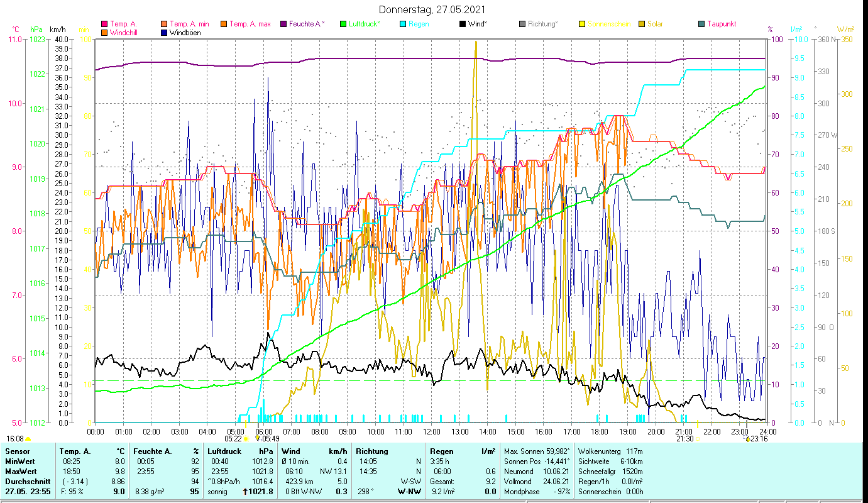Click the average temperature value '8.86'
This screenshot has height=503, width=868.
click(x=118, y=481)
